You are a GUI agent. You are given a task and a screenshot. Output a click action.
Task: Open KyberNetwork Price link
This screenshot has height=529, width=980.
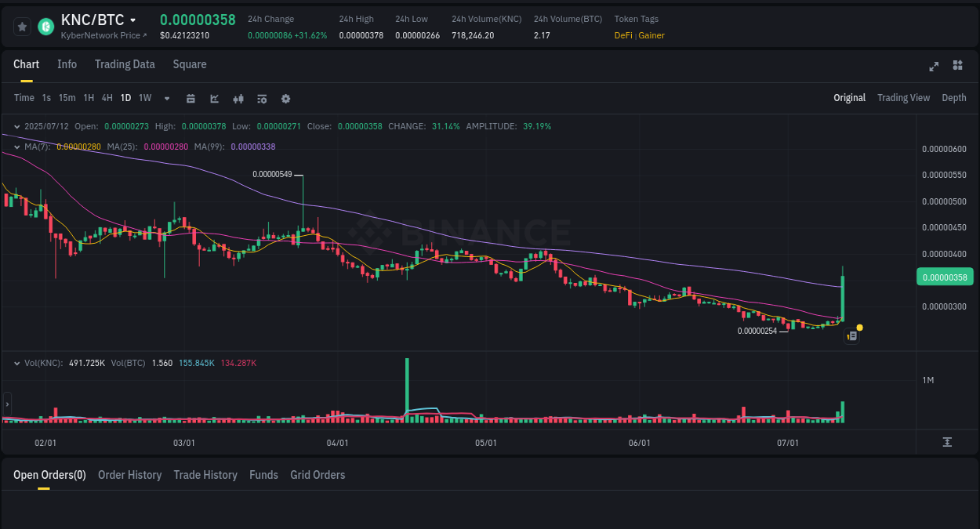pos(103,35)
